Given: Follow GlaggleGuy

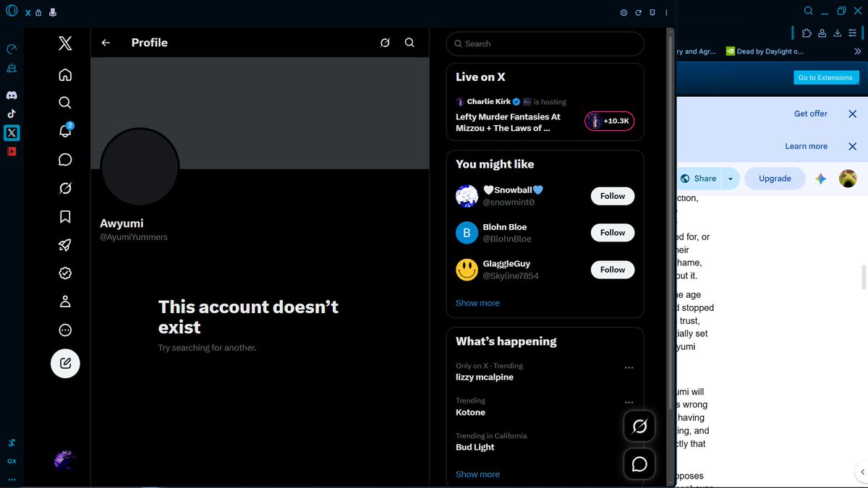Looking at the screenshot, I should (613, 270).
